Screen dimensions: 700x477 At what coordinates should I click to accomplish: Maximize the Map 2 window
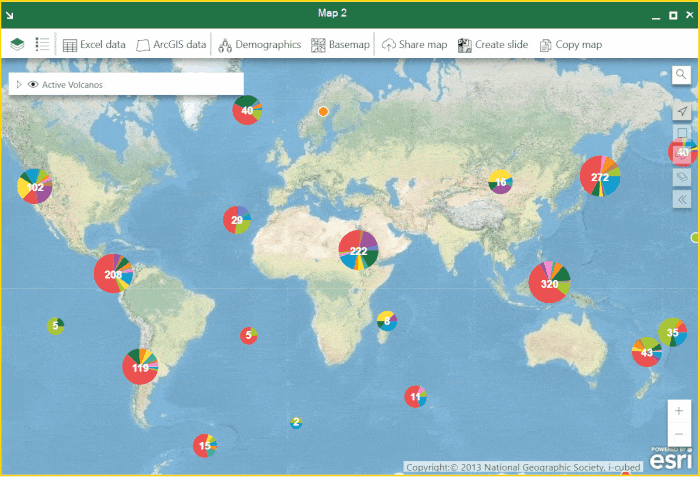tap(673, 16)
